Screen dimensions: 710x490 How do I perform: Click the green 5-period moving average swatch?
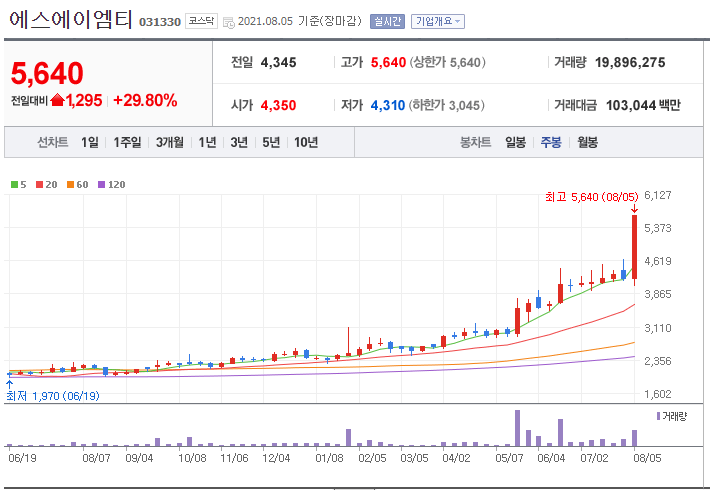(x=14, y=184)
